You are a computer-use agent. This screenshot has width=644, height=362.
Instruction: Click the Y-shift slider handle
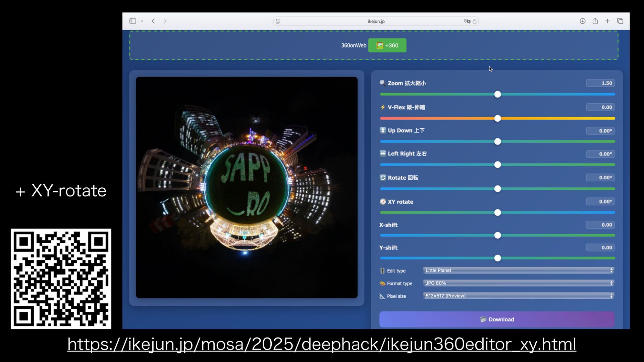point(498,258)
